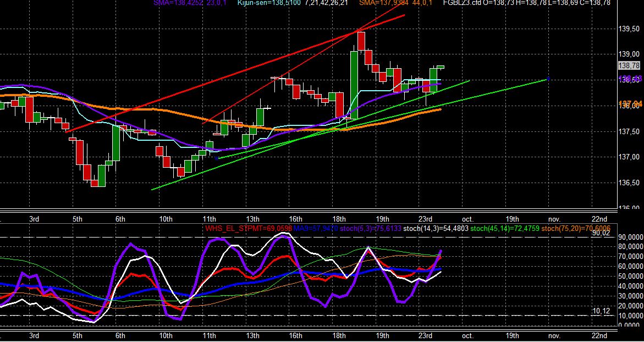
Task: Click the 139,00 price axis label
Action: point(629,54)
